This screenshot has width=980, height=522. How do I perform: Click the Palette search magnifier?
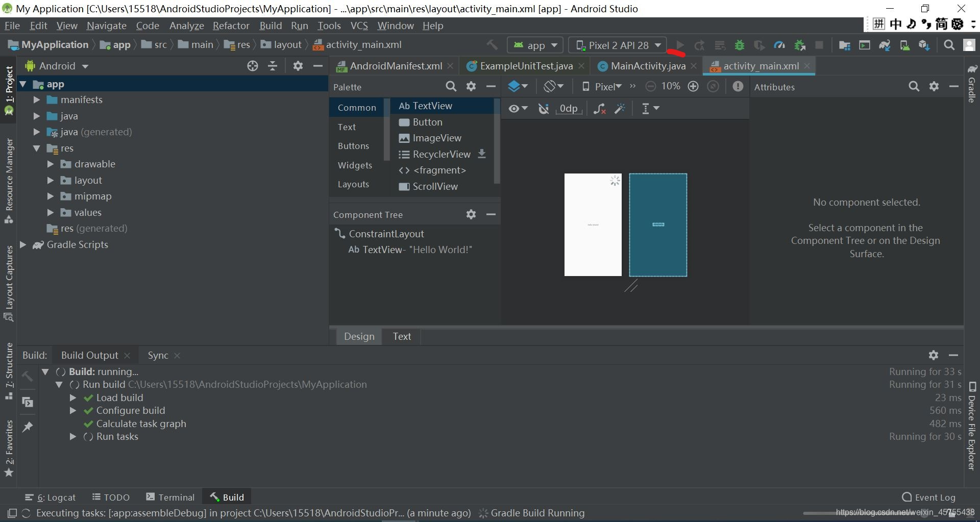(x=451, y=87)
